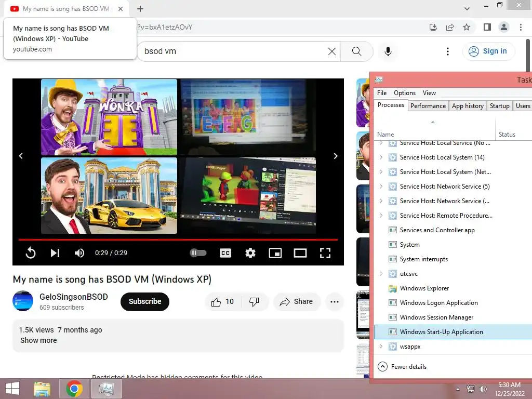The width and height of the screenshot is (532, 399).
Task: Click the Share button
Action: 297,302
